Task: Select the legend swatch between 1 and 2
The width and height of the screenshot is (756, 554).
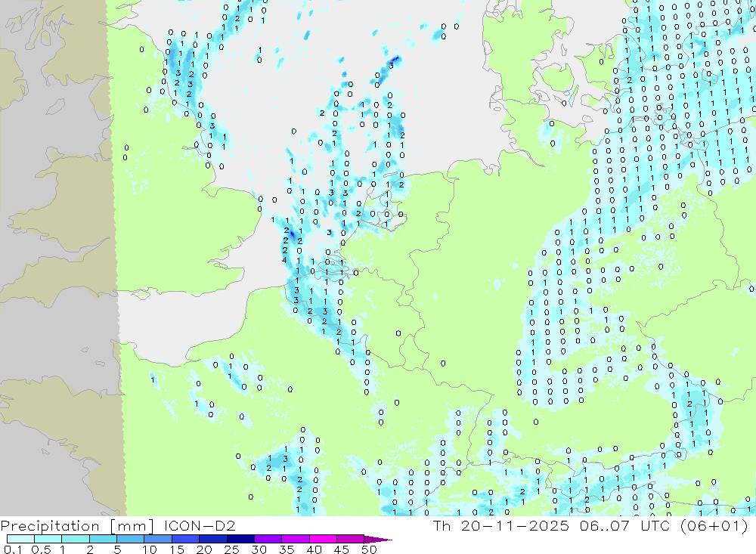Action: (75, 539)
